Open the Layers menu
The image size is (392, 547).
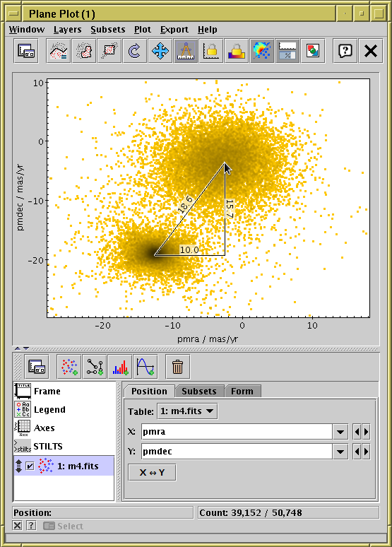[x=67, y=30]
